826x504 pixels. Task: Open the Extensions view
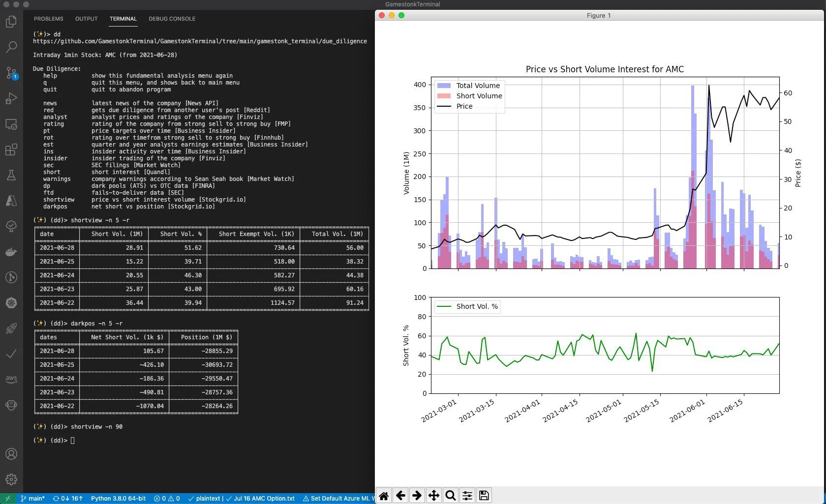point(11,149)
